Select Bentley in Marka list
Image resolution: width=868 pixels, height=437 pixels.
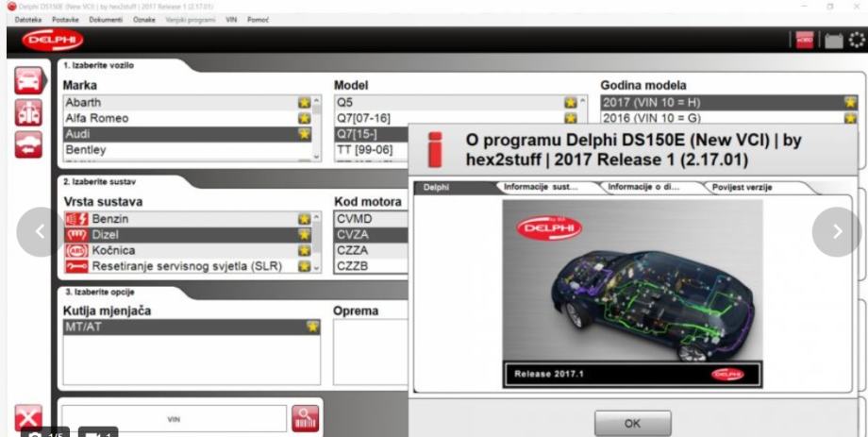(188, 149)
